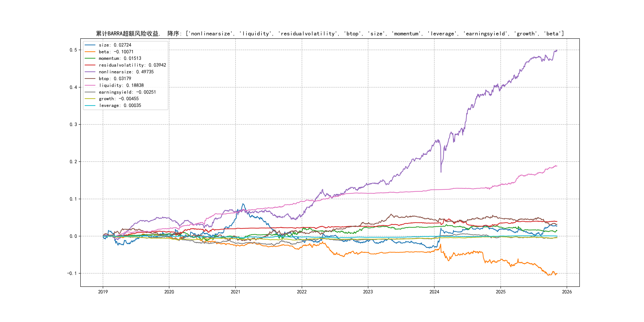The width and height of the screenshot is (644, 322).
Task: Click the beta legend entry text
Action: click(116, 52)
